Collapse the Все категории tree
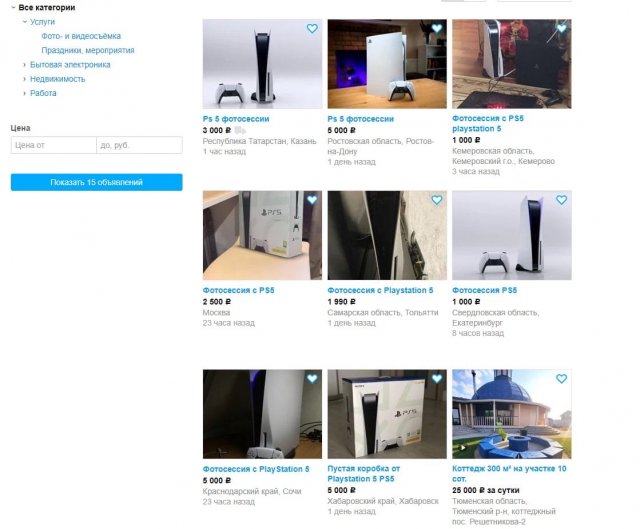 pyautogui.click(x=13, y=7)
